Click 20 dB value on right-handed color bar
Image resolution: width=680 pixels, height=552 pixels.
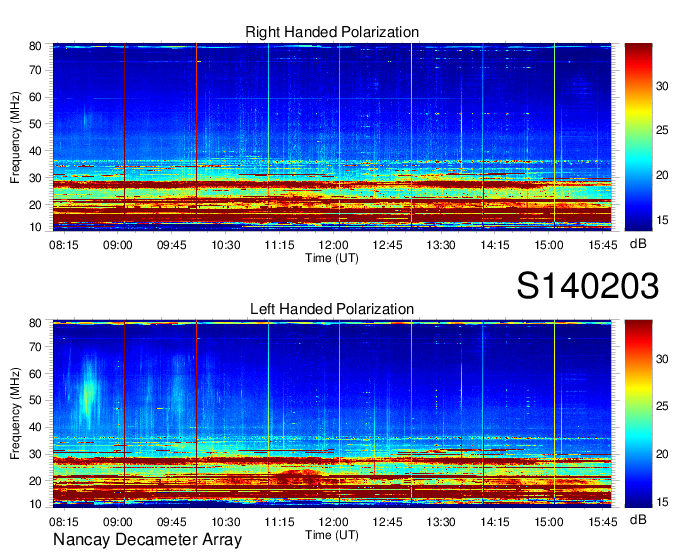point(662,175)
